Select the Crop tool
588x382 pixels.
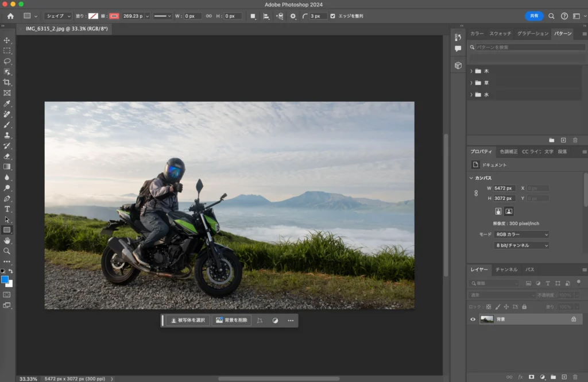click(x=7, y=82)
